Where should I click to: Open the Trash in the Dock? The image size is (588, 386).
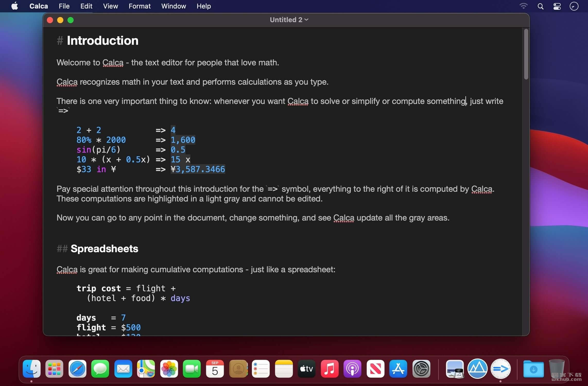coord(557,369)
